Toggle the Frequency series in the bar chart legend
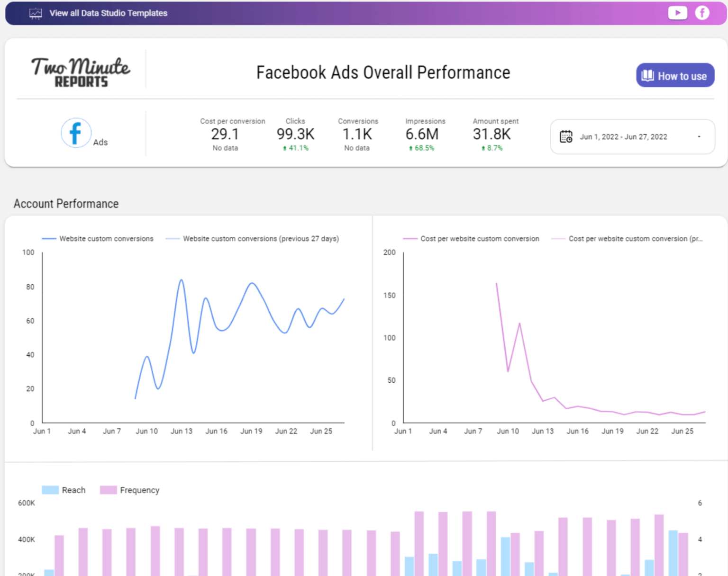Viewport: 728px width, 576px height. (x=129, y=490)
